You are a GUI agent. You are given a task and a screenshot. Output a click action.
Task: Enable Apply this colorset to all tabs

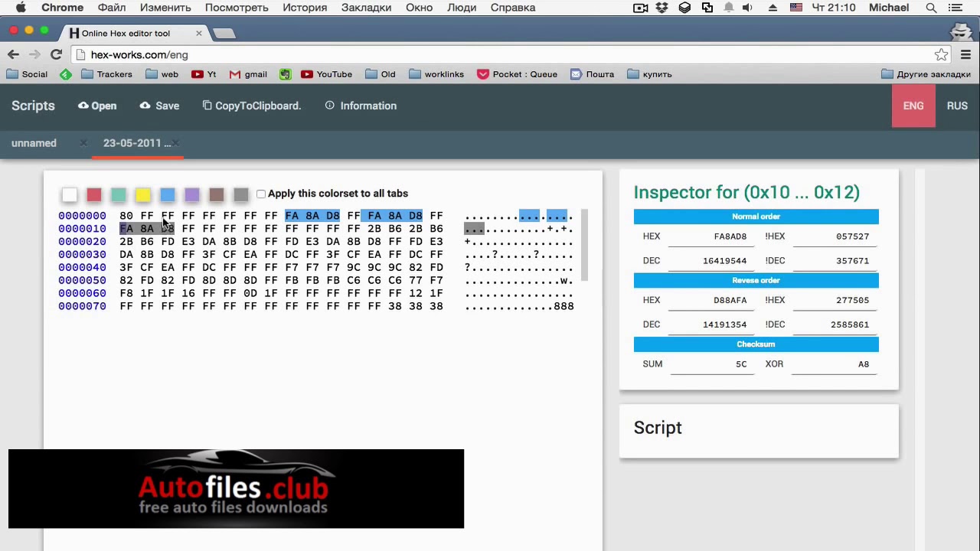pos(261,194)
